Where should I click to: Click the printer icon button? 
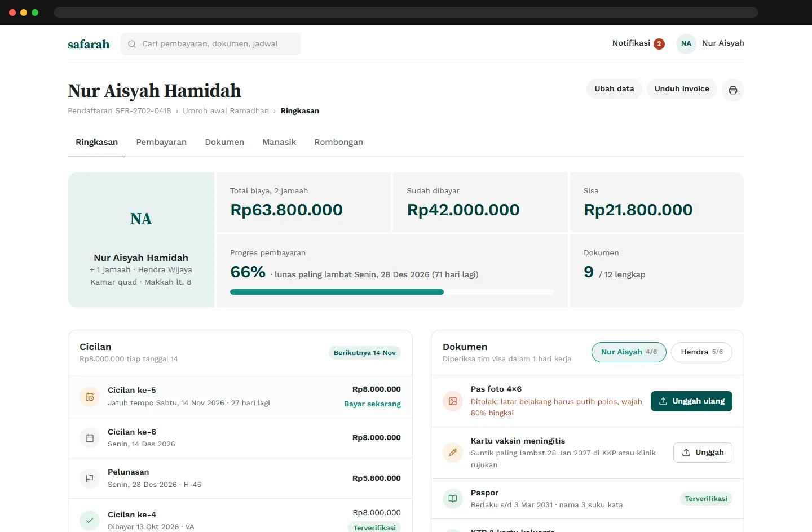tap(732, 90)
